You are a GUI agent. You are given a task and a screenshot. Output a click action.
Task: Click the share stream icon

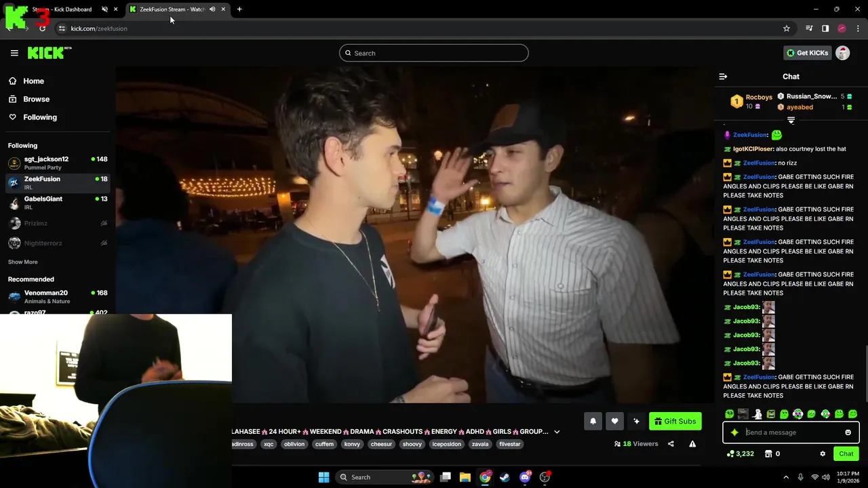(x=671, y=444)
